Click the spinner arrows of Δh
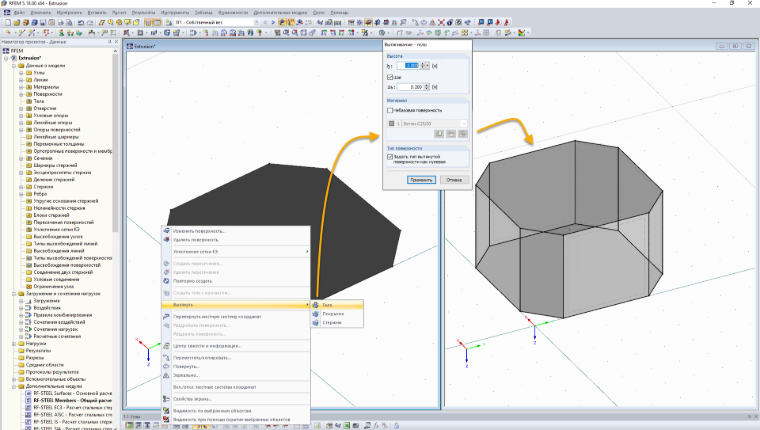 (427, 87)
